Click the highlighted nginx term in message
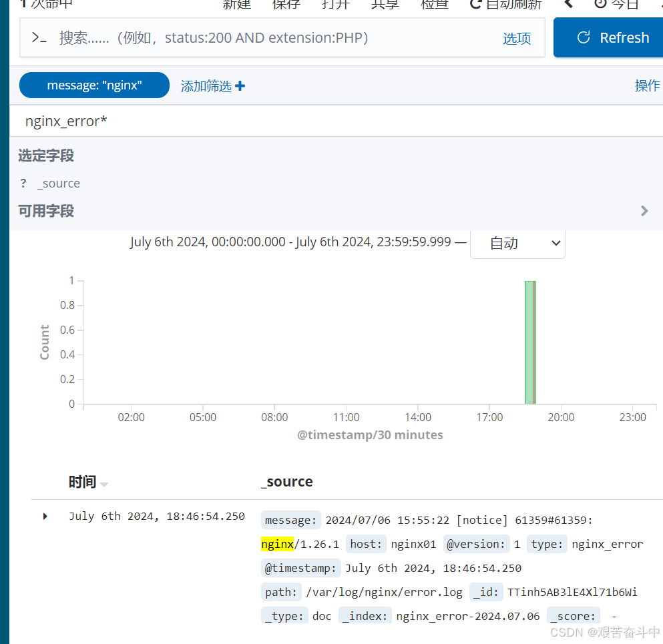 [x=277, y=544]
